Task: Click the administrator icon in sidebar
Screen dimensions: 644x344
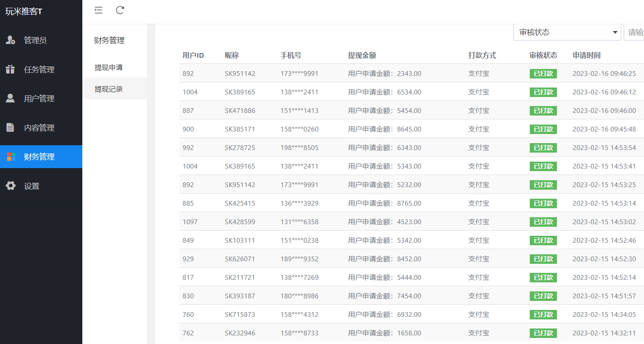Action: tap(10, 40)
